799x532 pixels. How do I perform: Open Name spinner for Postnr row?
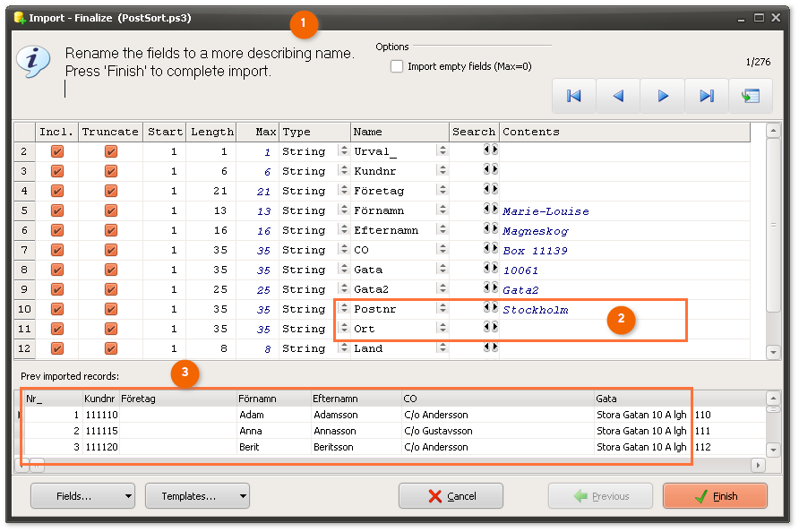click(x=442, y=308)
